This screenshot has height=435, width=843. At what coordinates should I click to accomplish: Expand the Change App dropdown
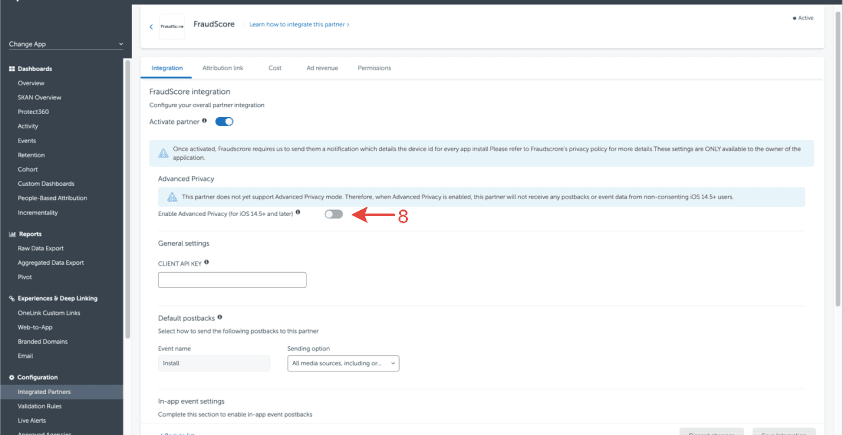(x=66, y=44)
